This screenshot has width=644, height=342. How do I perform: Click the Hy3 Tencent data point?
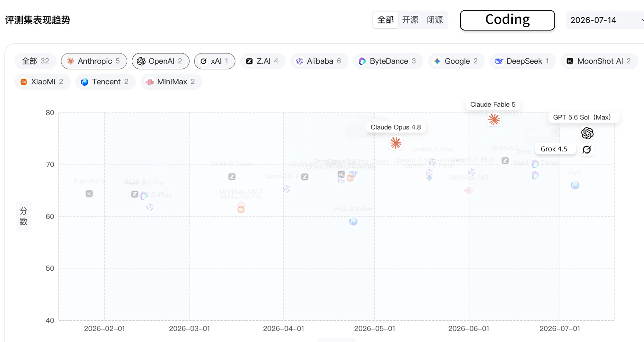click(575, 185)
